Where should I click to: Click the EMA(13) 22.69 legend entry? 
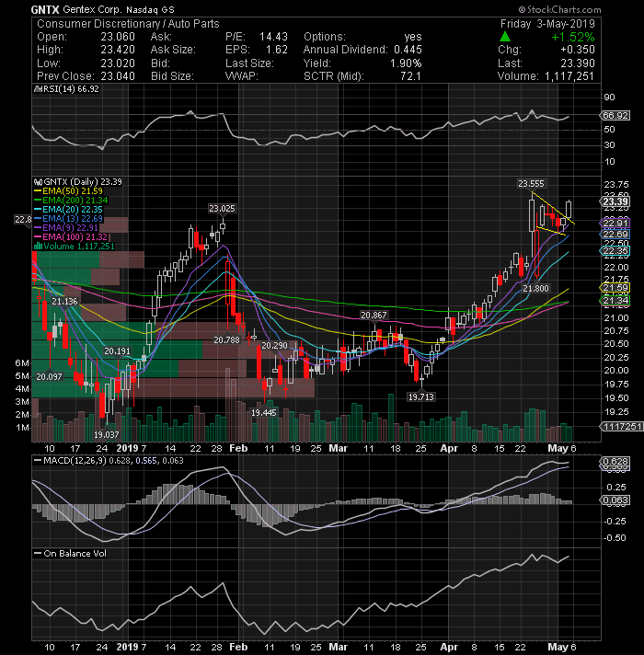[68, 218]
